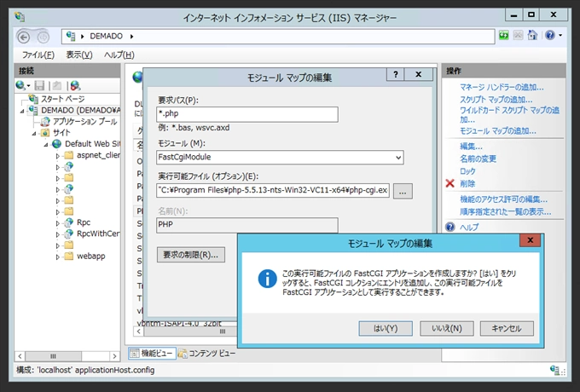Go to home icon in toolbar
Viewport: 580px width, 392px height.
[x=532, y=36]
